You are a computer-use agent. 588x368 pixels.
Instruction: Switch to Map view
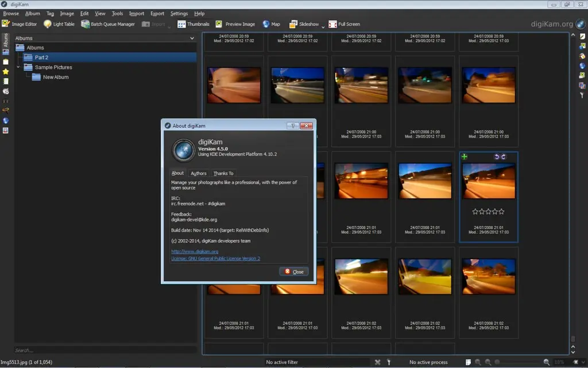(270, 24)
